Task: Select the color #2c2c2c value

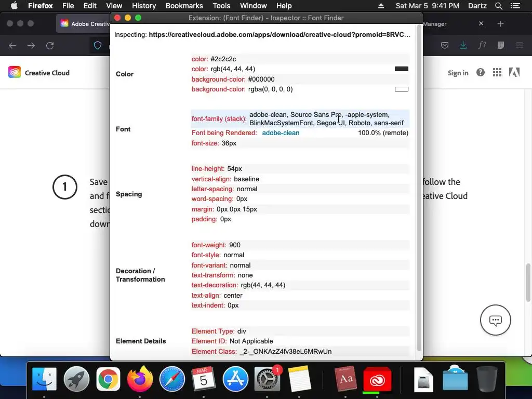Action: click(x=223, y=59)
